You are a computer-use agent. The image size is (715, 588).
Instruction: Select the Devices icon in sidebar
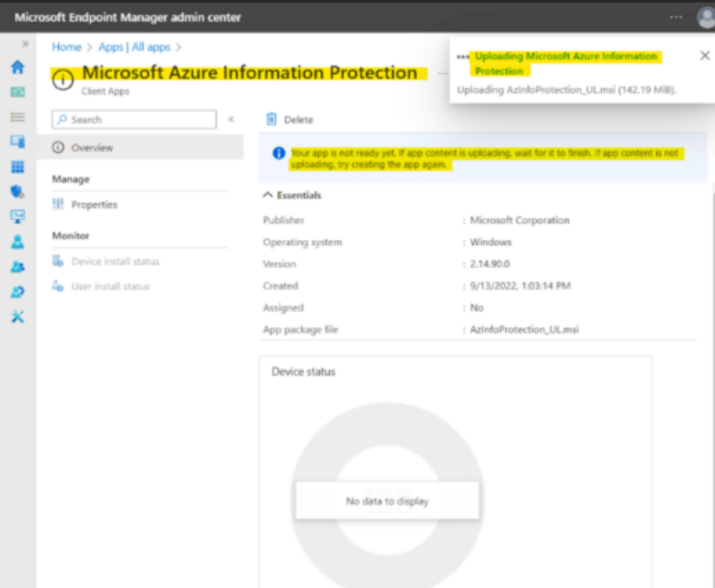coord(17,141)
